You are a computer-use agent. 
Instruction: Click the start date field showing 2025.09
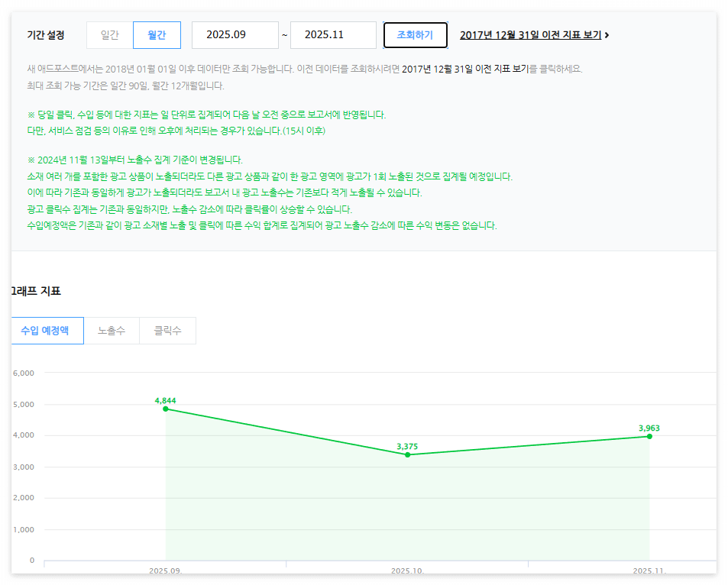235,35
